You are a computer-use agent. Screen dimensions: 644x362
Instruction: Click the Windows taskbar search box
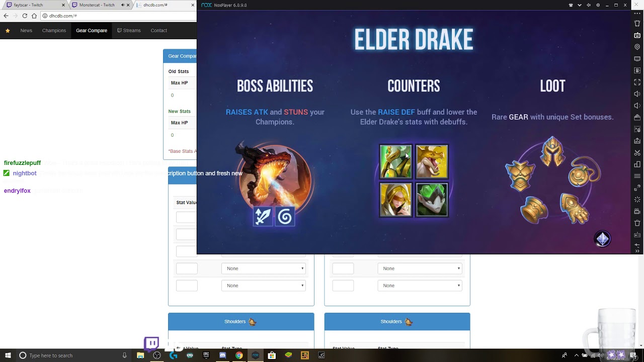pos(73,355)
